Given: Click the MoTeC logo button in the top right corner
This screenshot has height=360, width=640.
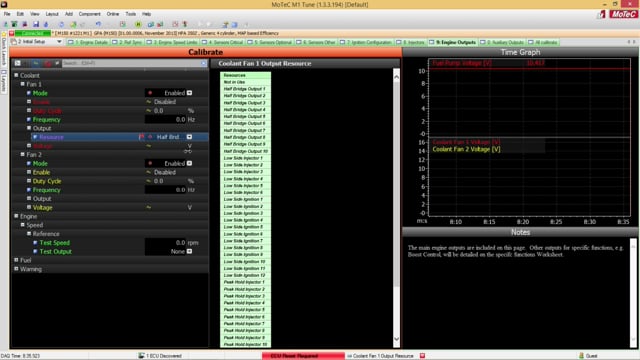Looking at the screenshot, I should (623, 14).
